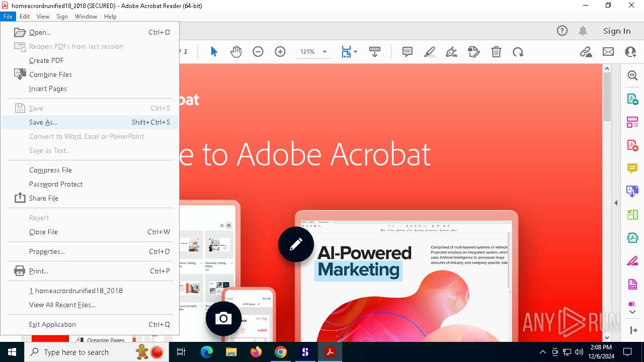The width and height of the screenshot is (644, 362).
Task: Rotate the page with rotate icon
Action: 518,52
